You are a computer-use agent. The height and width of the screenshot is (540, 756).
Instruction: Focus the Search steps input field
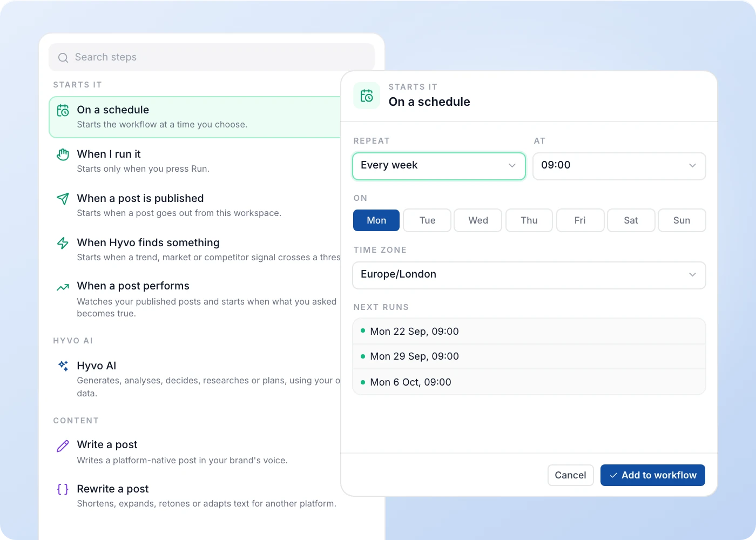pyautogui.click(x=212, y=57)
